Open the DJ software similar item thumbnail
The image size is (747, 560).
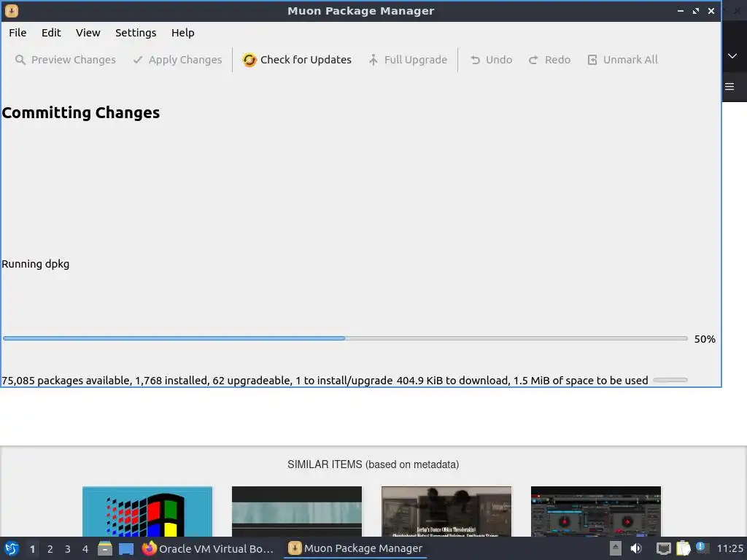click(x=596, y=511)
